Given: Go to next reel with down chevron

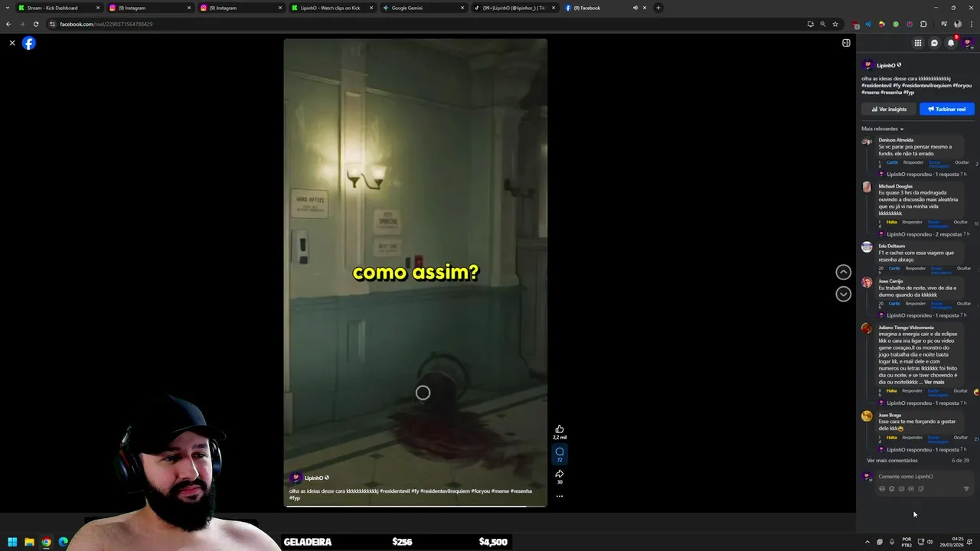Looking at the screenshot, I should pos(843,294).
